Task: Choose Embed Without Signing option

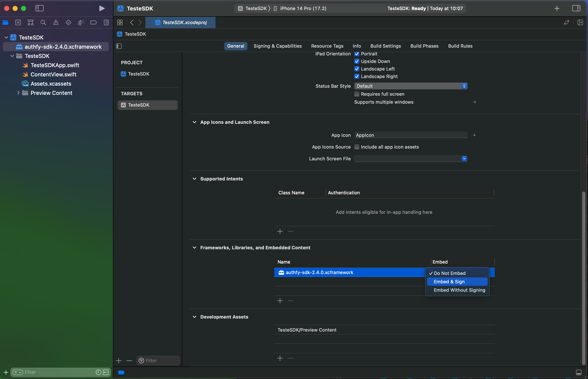Action: point(457,290)
